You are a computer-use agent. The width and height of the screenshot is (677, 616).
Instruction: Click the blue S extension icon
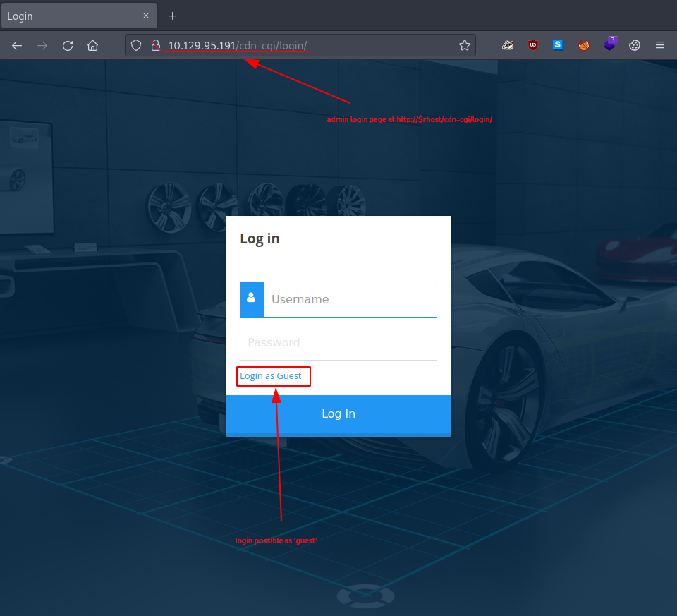click(558, 45)
